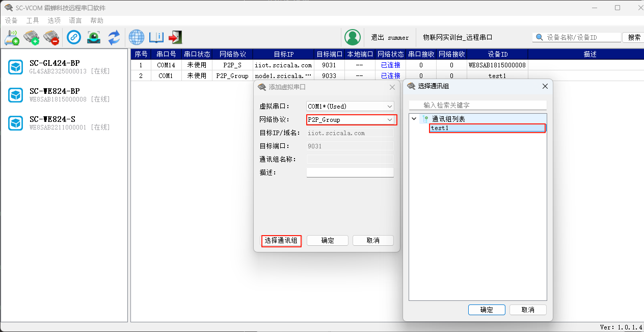644x332 pixels.
Task: Click the green eye monitor icon
Action: coord(94,37)
